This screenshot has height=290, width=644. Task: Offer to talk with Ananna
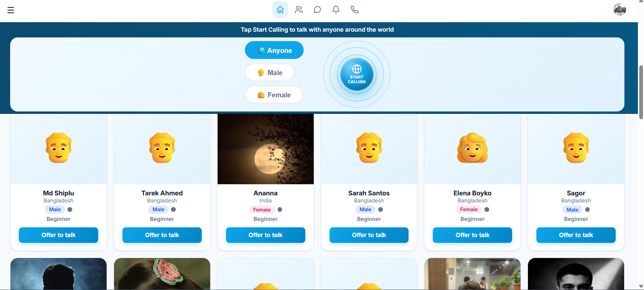pyautogui.click(x=265, y=235)
